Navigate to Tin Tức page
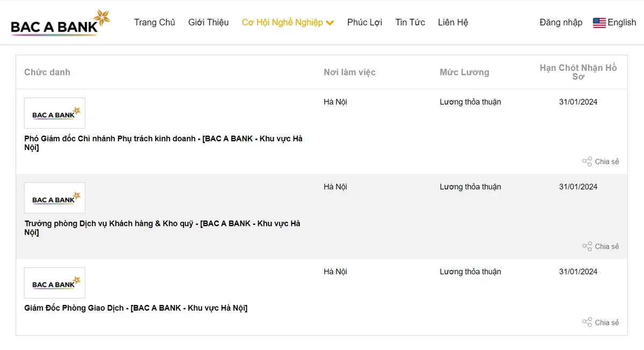 coord(410,23)
